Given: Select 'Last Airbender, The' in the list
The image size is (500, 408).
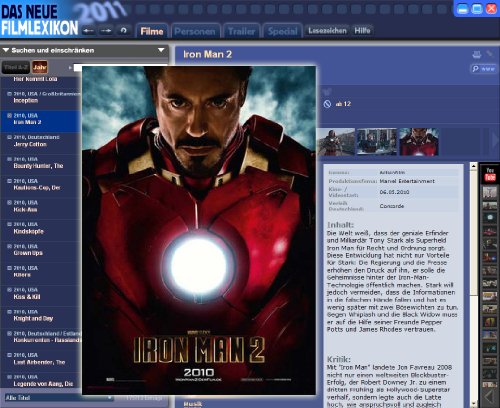Looking at the screenshot, I should [41, 359].
